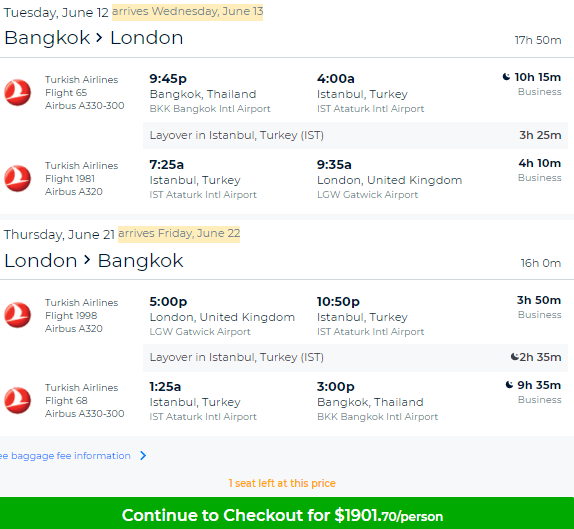
Task: Click the arrow between Bangkok and London
Action: (x=99, y=37)
